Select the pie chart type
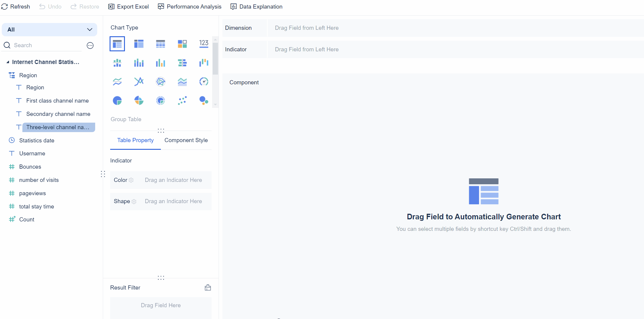Image resolution: width=644 pixels, height=319 pixels. coord(117,101)
